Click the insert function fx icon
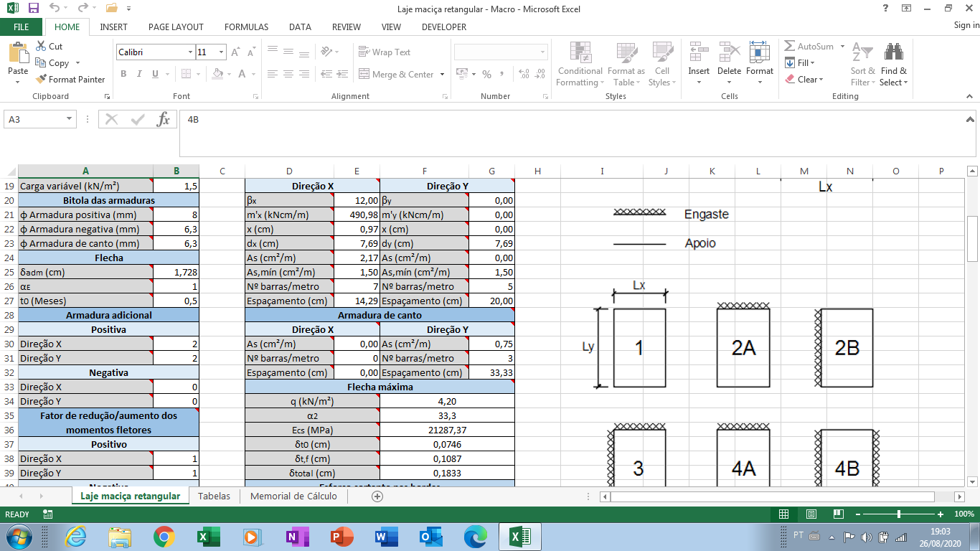Screen dimensions: 980x551 164,120
